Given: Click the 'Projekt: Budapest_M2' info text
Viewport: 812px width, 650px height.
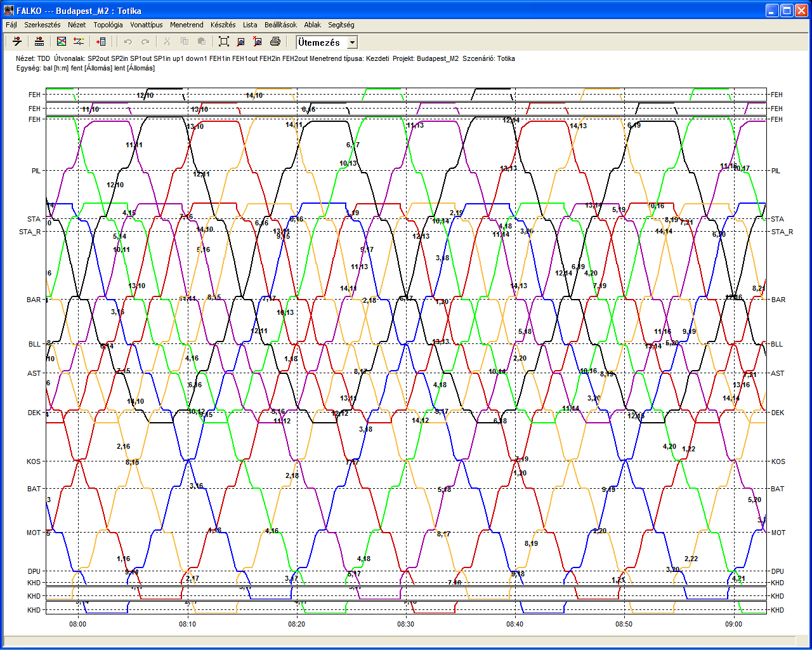Looking at the screenshot, I should point(425,58).
